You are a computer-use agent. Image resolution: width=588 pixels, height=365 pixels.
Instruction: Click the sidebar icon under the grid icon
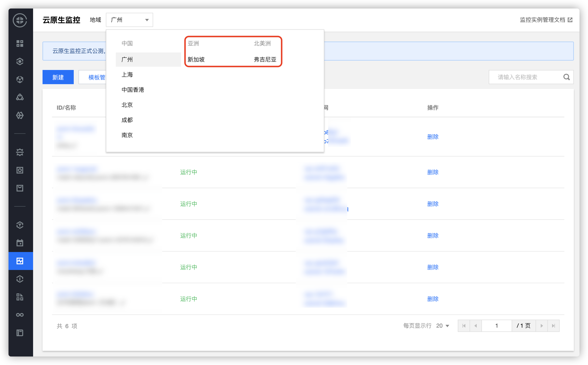tap(20, 61)
